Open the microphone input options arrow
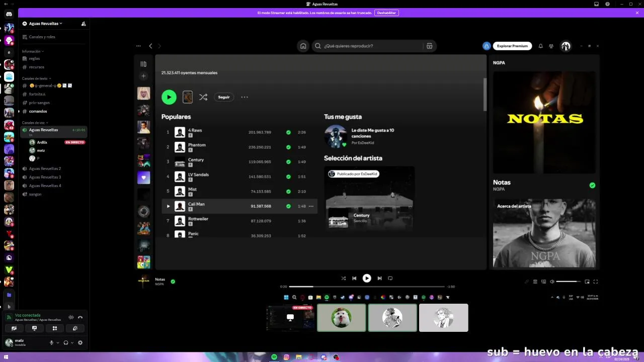Viewport: 644px width, 362px height. 57,342
